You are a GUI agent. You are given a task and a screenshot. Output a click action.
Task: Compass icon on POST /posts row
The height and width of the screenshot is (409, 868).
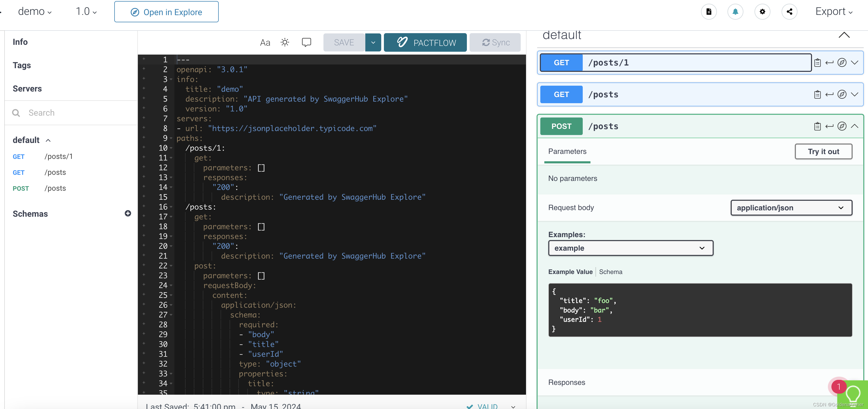tap(842, 126)
